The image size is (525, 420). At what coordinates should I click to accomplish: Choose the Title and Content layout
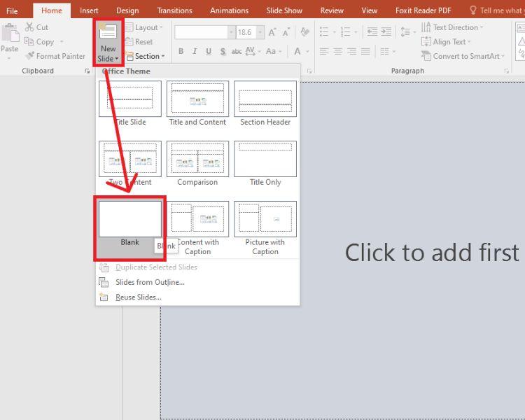click(x=197, y=104)
